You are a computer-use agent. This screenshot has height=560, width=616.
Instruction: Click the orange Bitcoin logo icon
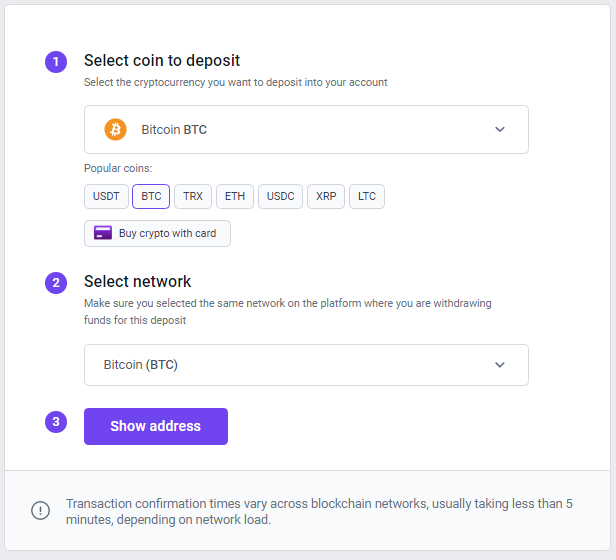115,129
